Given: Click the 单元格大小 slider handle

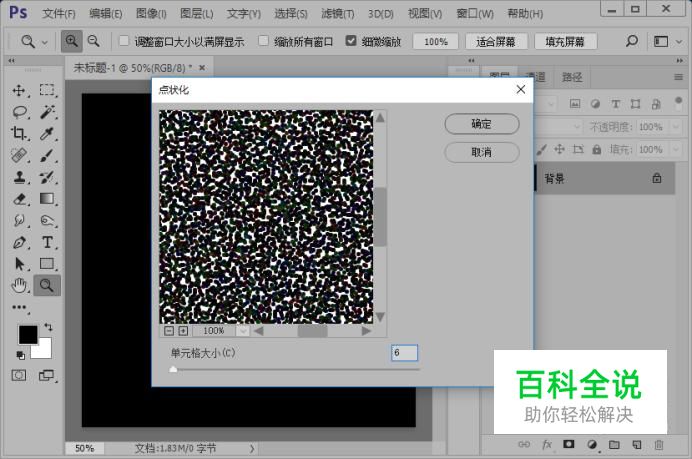Looking at the screenshot, I should (x=173, y=369).
